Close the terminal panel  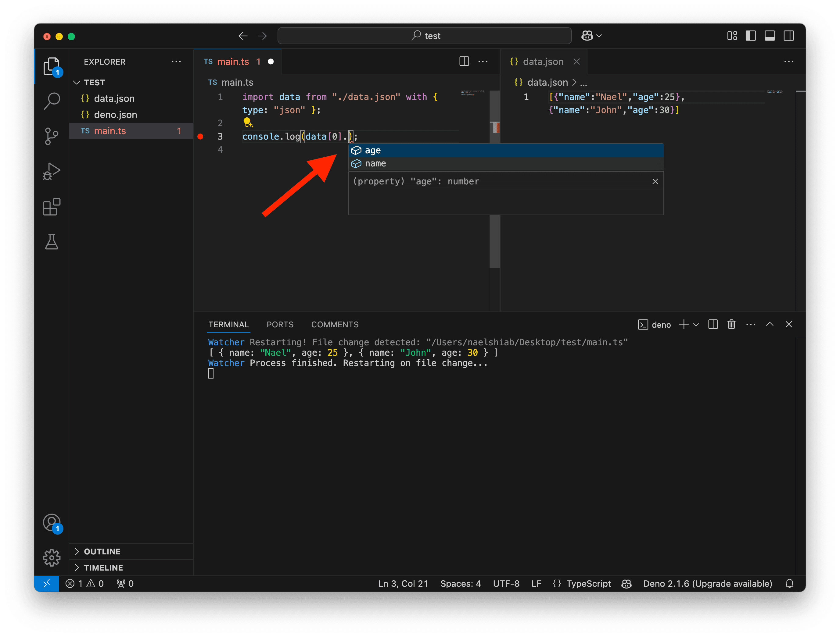point(789,324)
